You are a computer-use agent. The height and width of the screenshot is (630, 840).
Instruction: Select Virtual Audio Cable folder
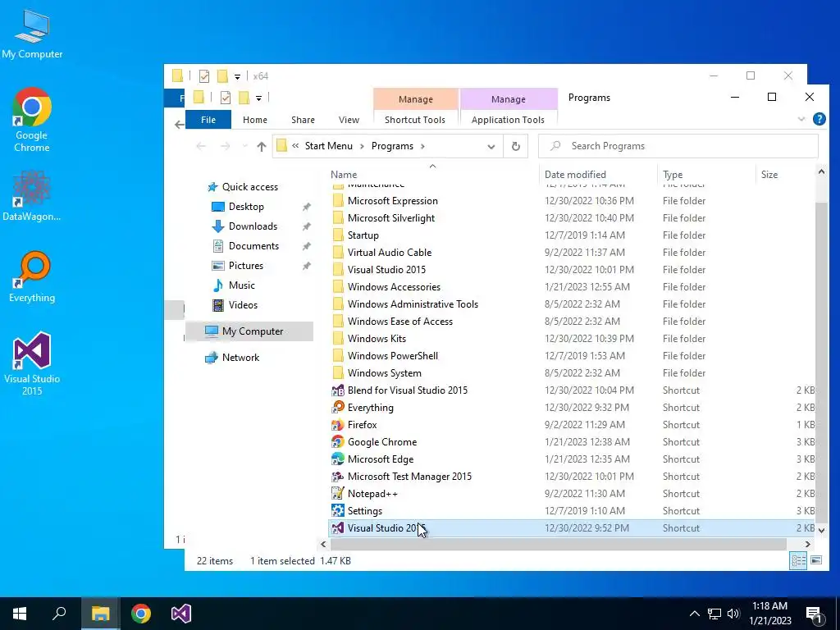[x=389, y=253]
